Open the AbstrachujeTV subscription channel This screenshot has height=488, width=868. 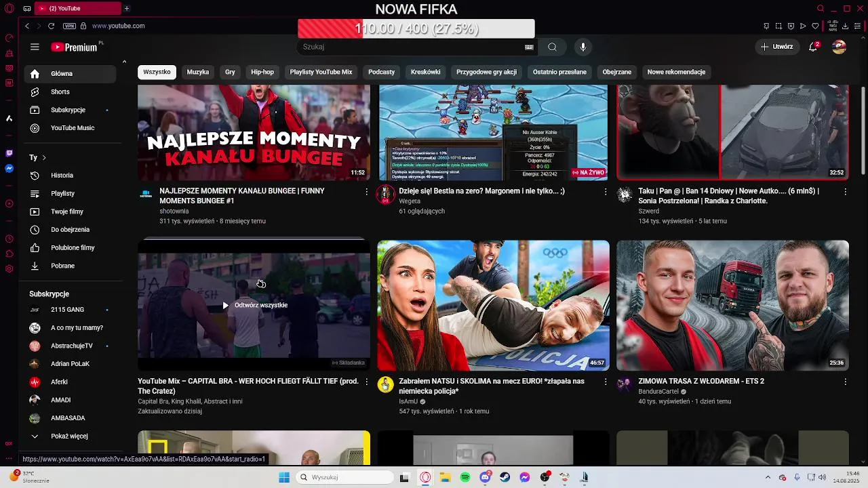(x=71, y=346)
